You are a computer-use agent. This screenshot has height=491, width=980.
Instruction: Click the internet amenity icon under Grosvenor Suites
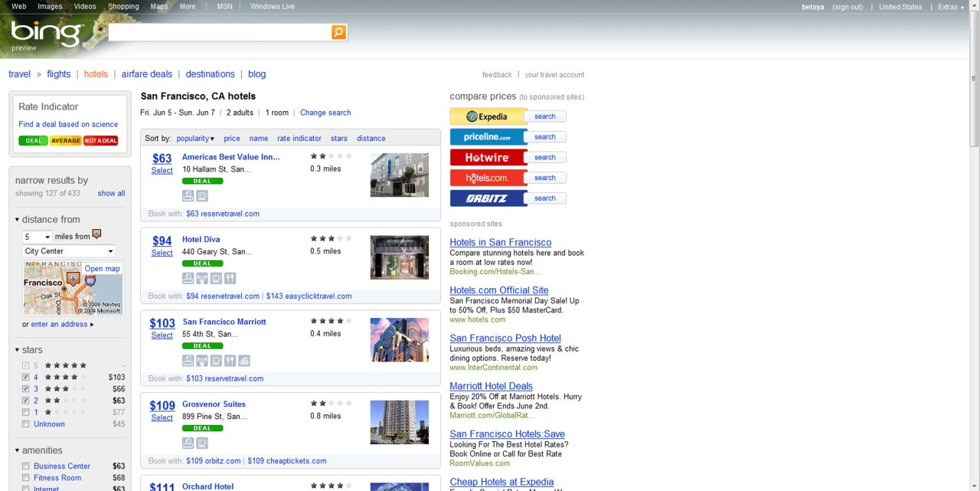pos(201,442)
